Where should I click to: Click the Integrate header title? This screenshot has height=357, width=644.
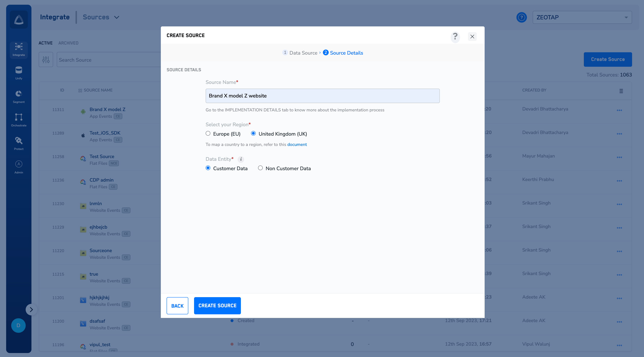click(55, 17)
